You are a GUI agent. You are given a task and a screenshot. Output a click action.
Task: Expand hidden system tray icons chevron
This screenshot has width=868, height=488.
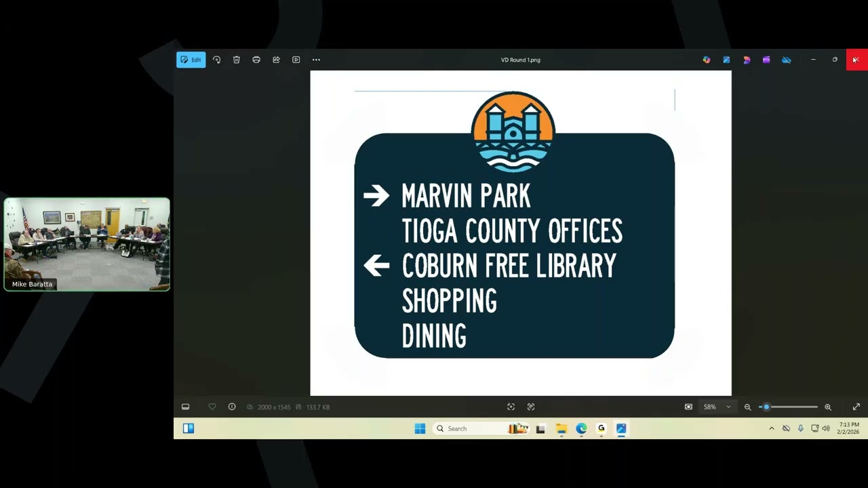point(771,428)
